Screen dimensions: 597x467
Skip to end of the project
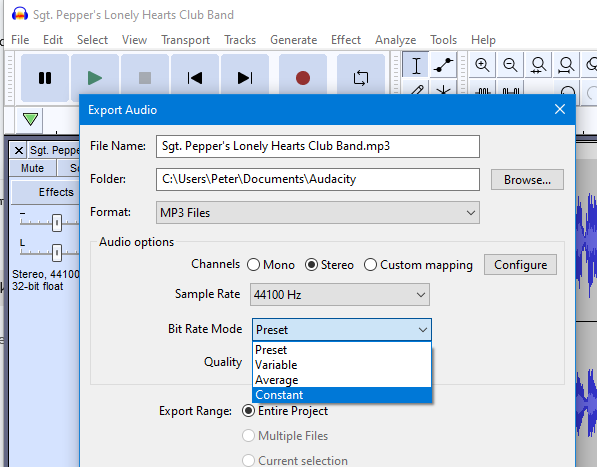(245, 78)
